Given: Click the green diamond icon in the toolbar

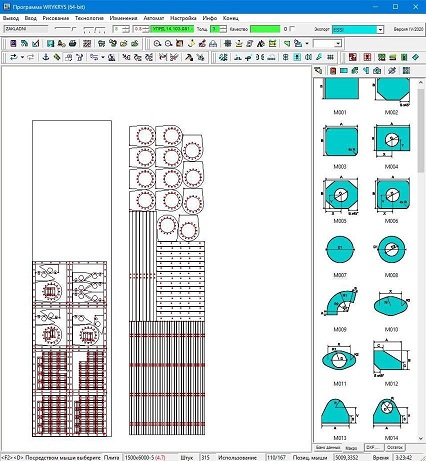Looking at the screenshot, I should (415, 57).
